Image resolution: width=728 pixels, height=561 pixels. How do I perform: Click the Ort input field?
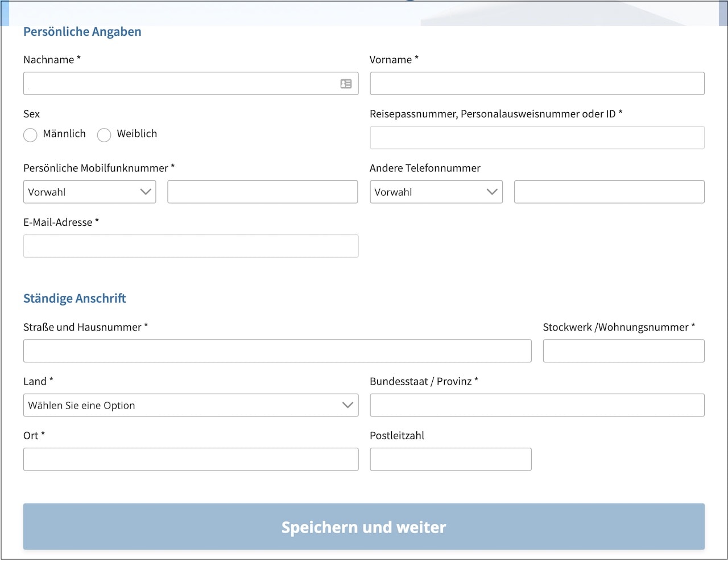point(191,459)
